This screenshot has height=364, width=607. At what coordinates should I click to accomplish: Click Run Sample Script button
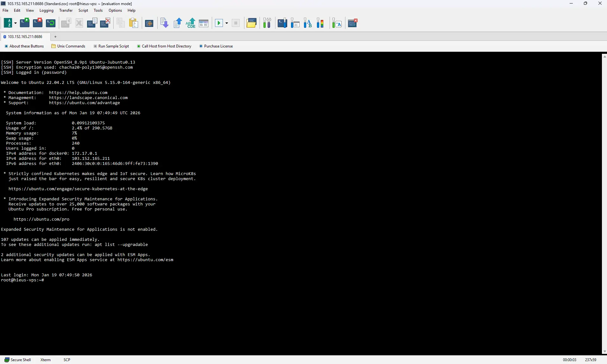click(x=111, y=46)
